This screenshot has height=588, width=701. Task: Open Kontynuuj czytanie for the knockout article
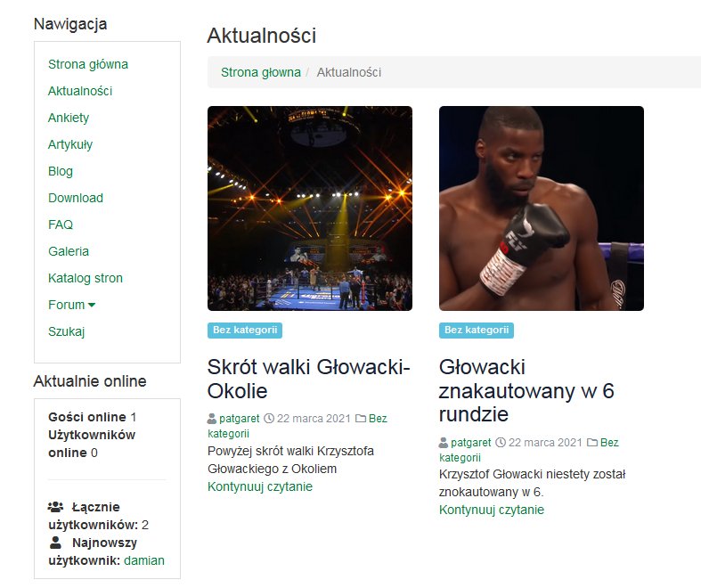pos(492,510)
